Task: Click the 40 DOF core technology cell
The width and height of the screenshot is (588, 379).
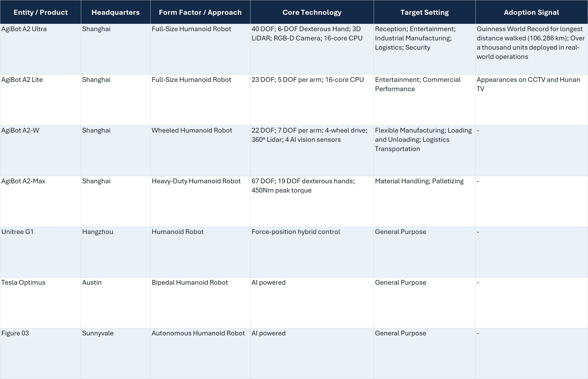Action: click(312, 49)
